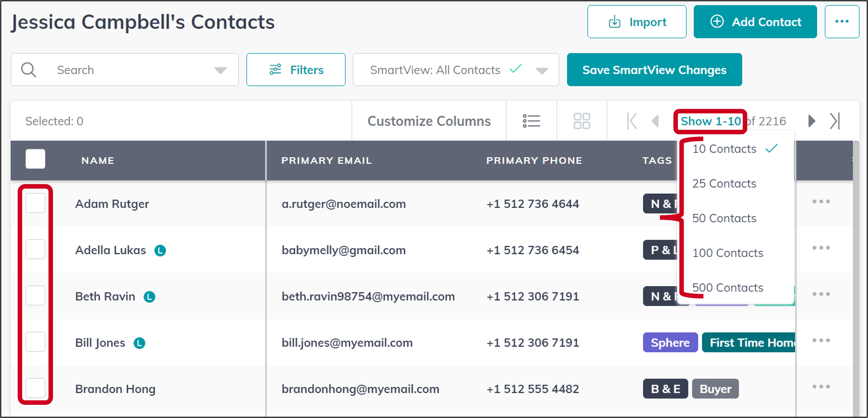Go to next page of contacts

(x=812, y=121)
